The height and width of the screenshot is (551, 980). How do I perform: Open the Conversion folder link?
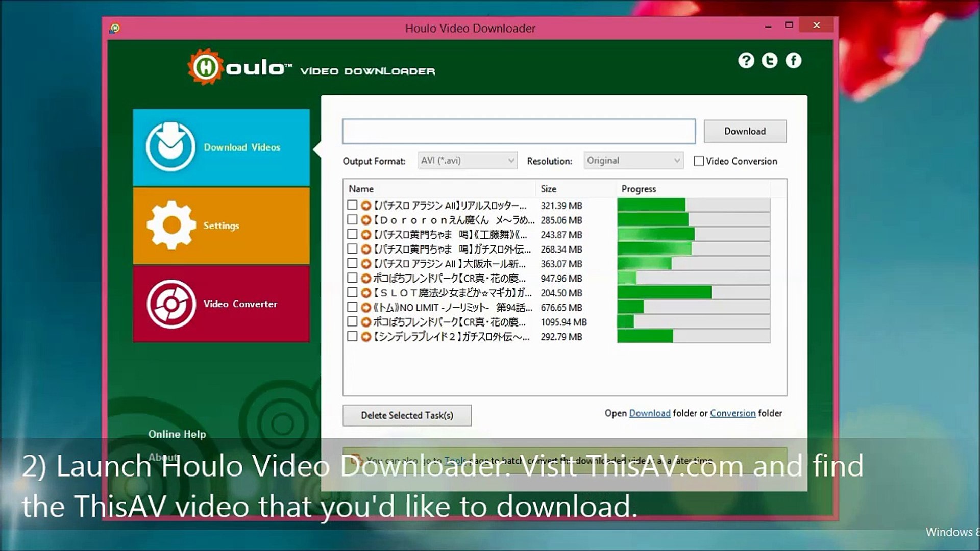pyautogui.click(x=732, y=413)
